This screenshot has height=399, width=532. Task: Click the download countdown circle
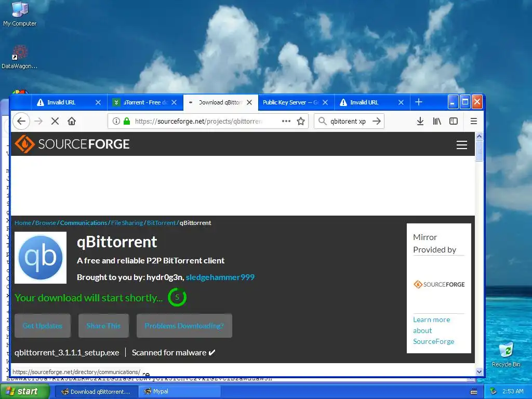pyautogui.click(x=177, y=297)
